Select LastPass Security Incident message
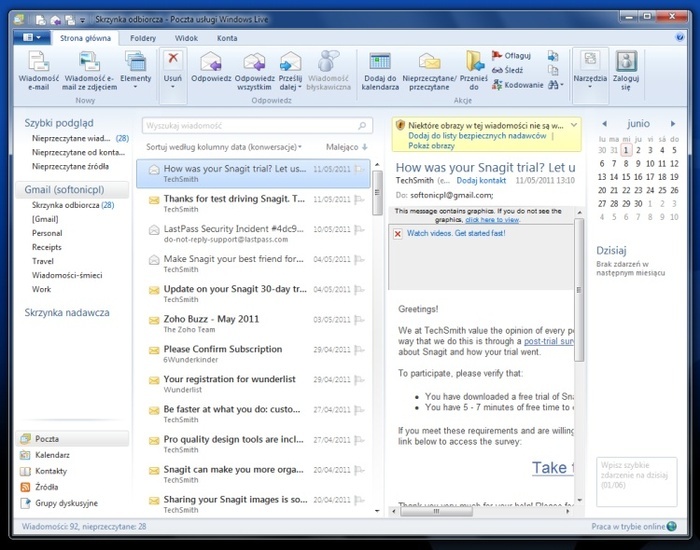This screenshot has height=550, width=700. pyautogui.click(x=253, y=233)
